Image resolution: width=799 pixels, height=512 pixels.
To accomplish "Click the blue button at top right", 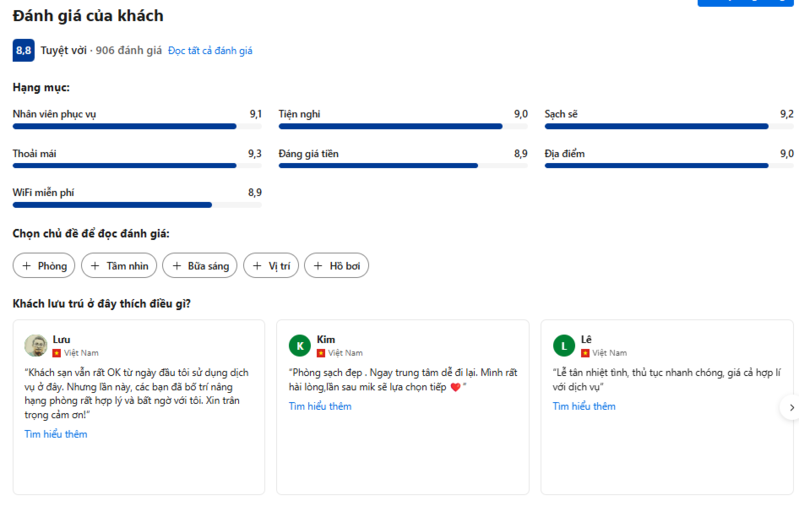I will click(747, 3).
